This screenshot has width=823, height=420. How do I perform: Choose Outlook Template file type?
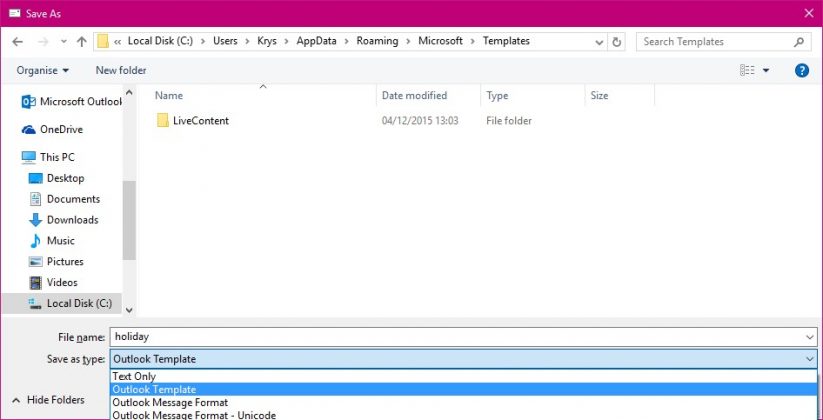(463, 390)
